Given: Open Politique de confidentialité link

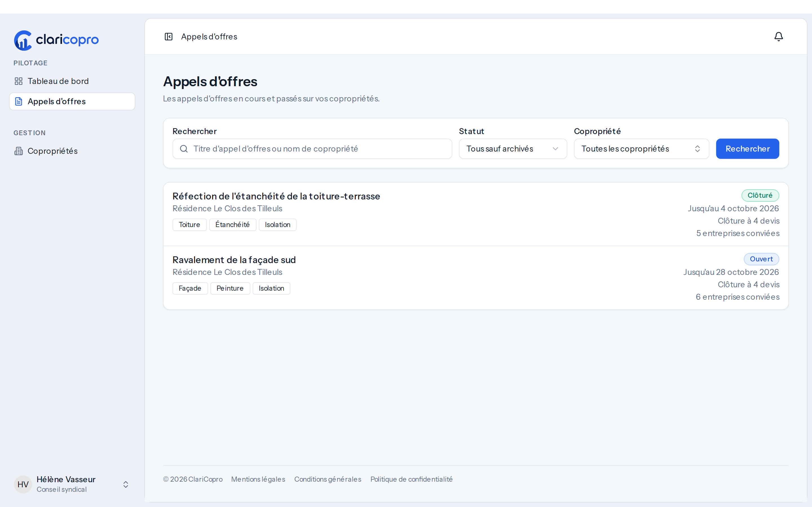Looking at the screenshot, I should click(411, 479).
